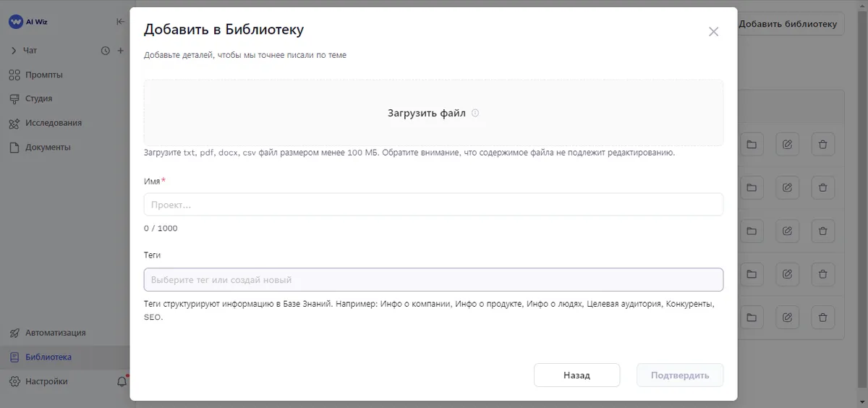
Task: Click the AI Wiz logo icon
Action: 16,22
